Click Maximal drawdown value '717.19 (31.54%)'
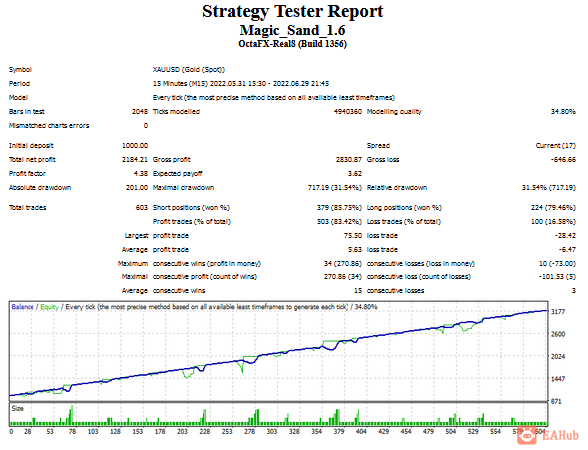The height and width of the screenshot is (450, 588). [x=335, y=188]
